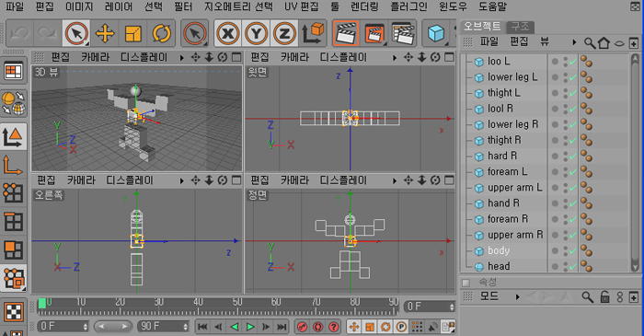Click the Redo arrow icon
The image size is (644, 336).
[47, 33]
